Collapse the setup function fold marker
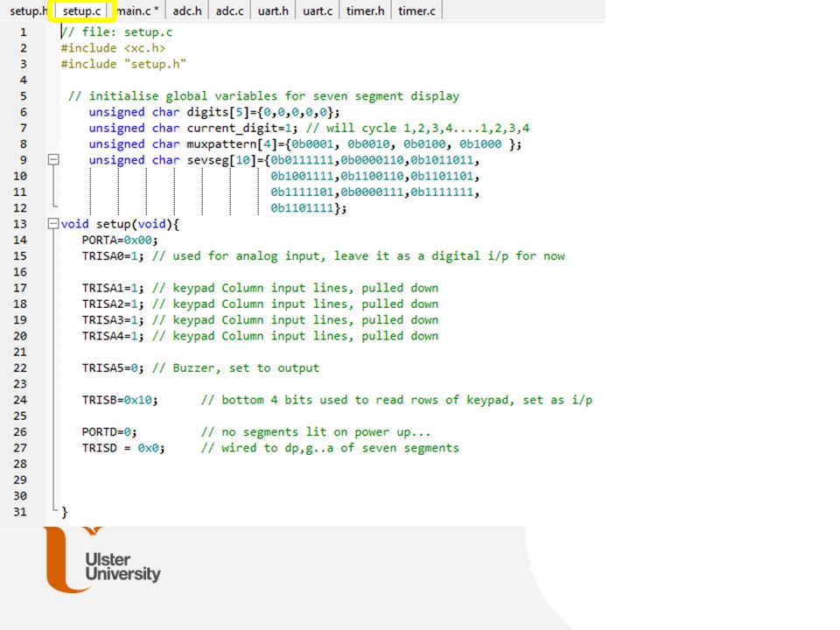 point(53,223)
